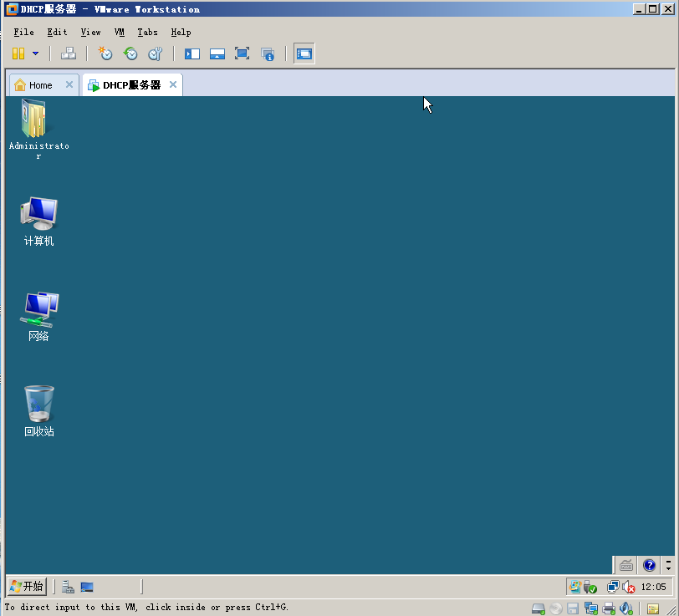Select the 网络 desktop icon

click(38, 317)
